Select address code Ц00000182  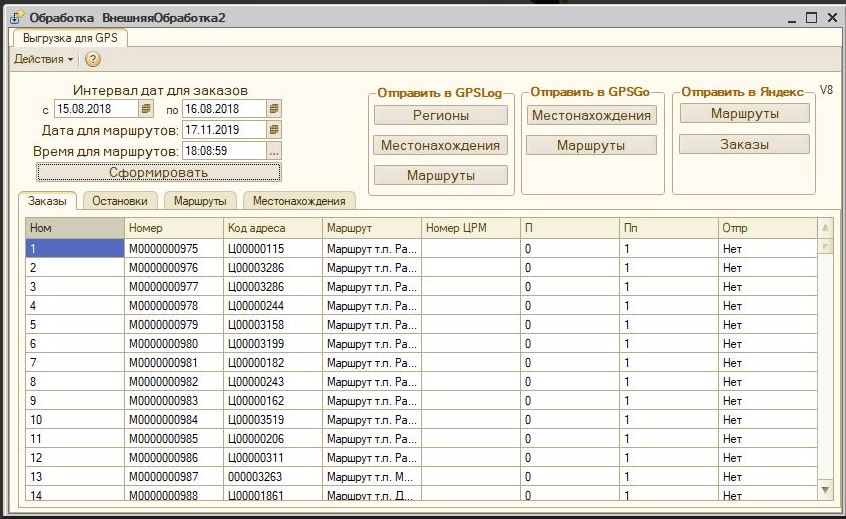272,363
